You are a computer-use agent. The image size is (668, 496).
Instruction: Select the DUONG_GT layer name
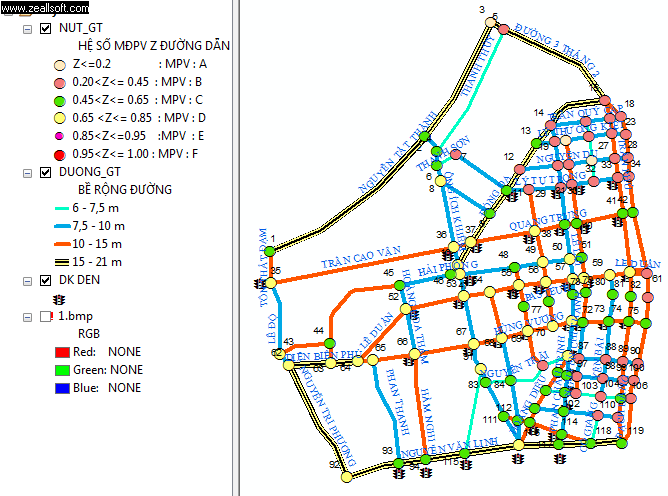pyautogui.click(x=89, y=172)
